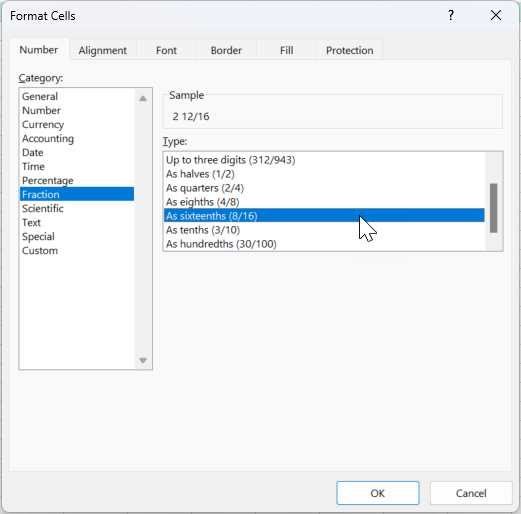
Task: Pick the Accounting category
Action: pos(77,138)
